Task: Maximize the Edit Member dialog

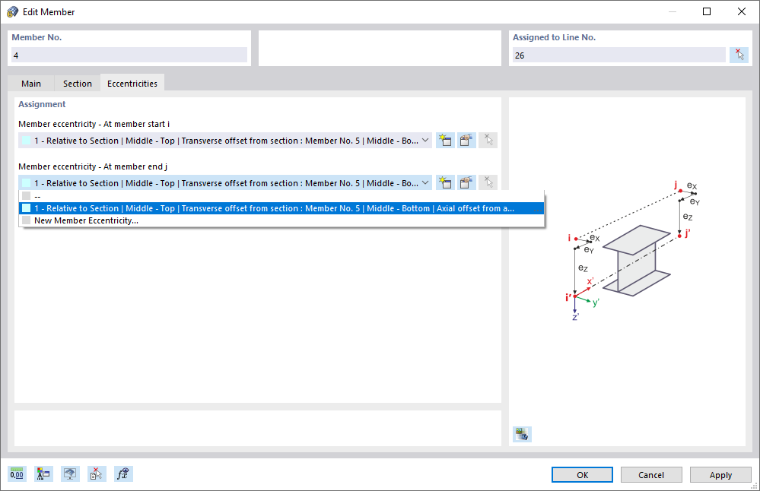Action: (707, 12)
